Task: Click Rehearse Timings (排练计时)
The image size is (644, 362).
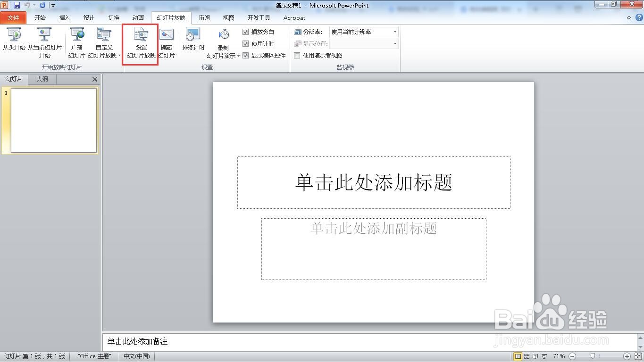Action: click(x=193, y=40)
